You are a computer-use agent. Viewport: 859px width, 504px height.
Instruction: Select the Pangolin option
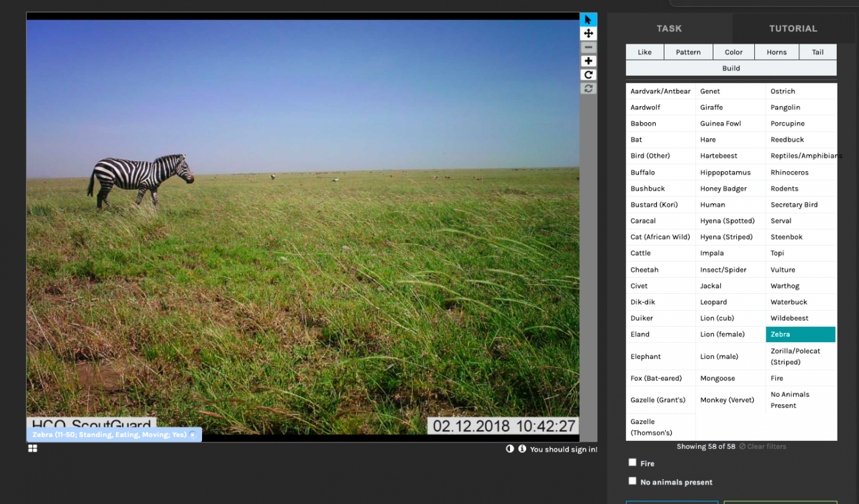[801, 107]
